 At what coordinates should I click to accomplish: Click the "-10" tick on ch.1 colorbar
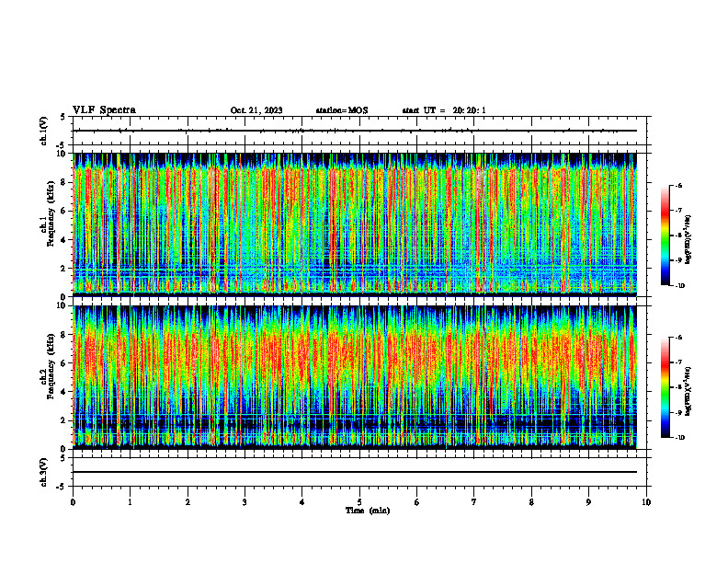pos(680,286)
